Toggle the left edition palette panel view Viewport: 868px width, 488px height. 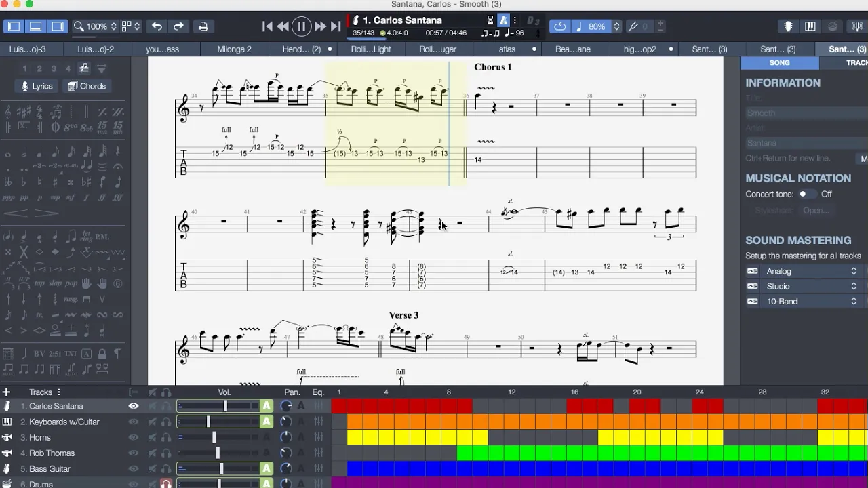pos(14,26)
